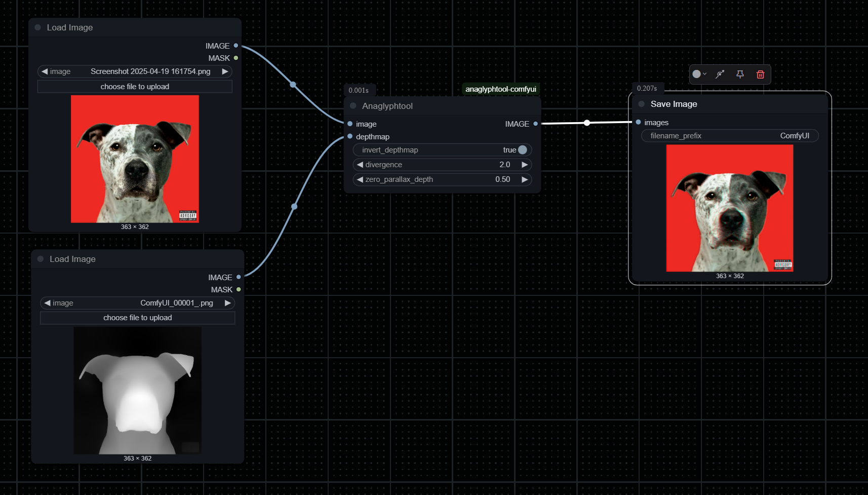868x495 pixels.
Task: Open the node color picker dropdown
Action: tap(699, 74)
